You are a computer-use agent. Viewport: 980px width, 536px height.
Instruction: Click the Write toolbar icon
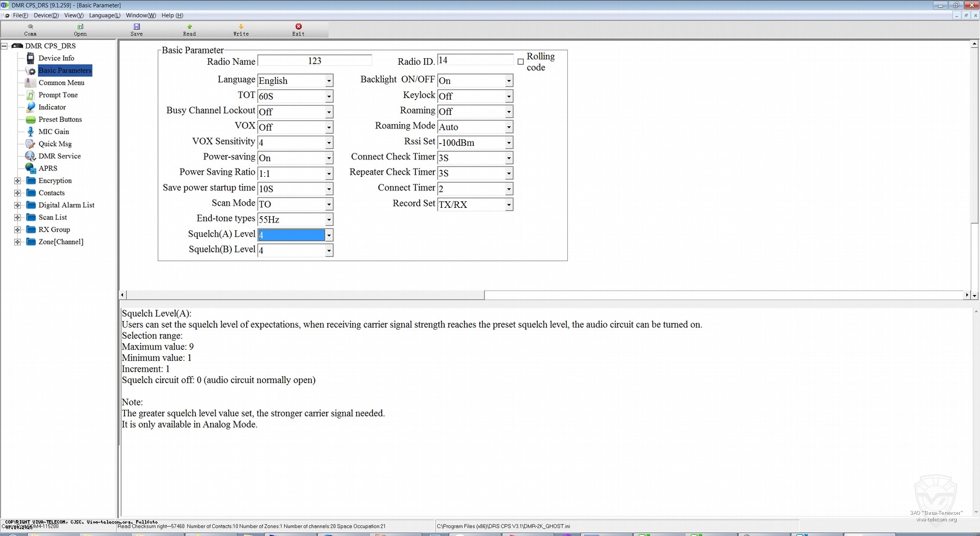pos(241,27)
